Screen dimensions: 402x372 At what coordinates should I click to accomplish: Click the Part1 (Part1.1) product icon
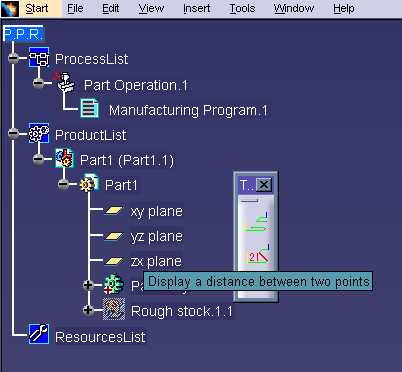click(64, 158)
